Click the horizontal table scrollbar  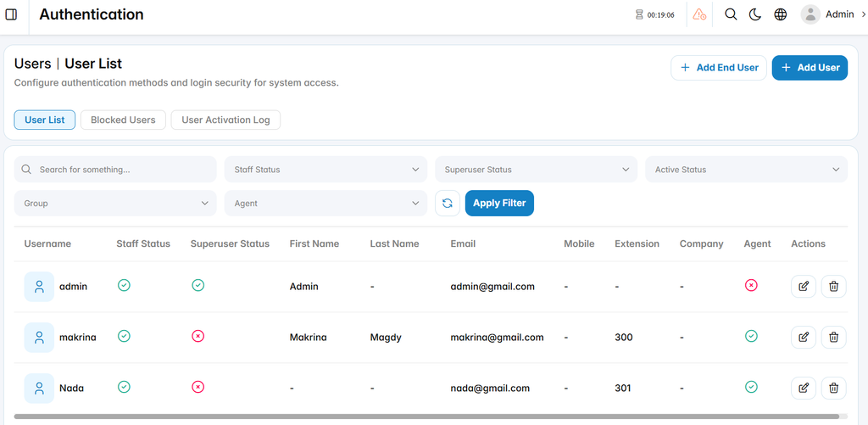pyautogui.click(x=426, y=417)
